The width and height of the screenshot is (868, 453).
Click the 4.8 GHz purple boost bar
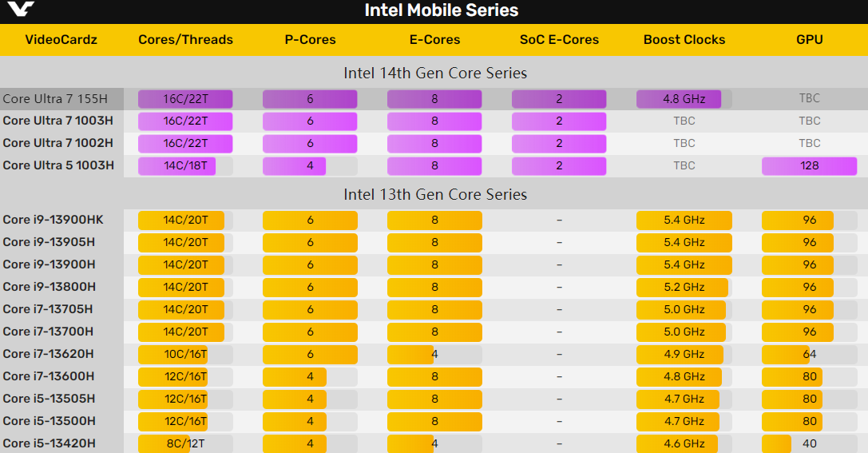(679, 99)
